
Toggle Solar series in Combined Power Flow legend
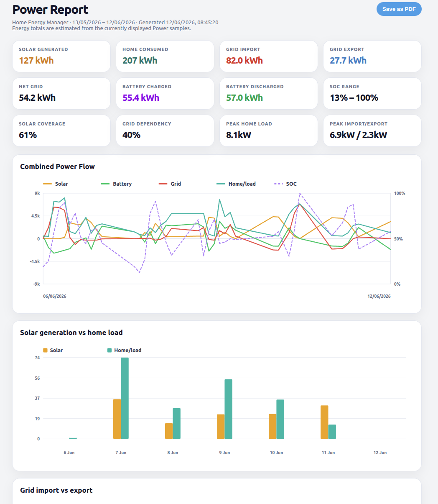[x=56, y=184]
